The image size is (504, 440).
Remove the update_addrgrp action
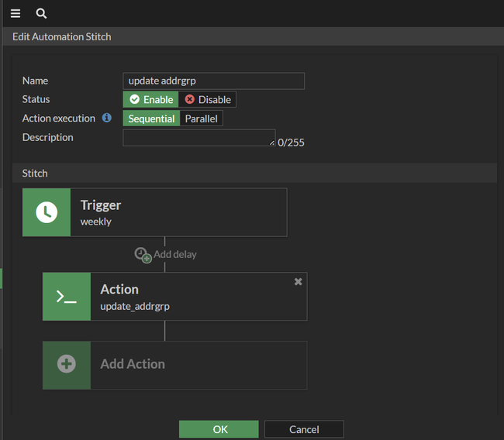(x=299, y=282)
